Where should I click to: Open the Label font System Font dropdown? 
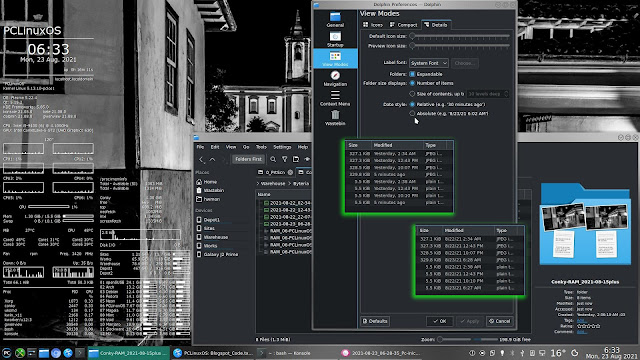[429, 63]
